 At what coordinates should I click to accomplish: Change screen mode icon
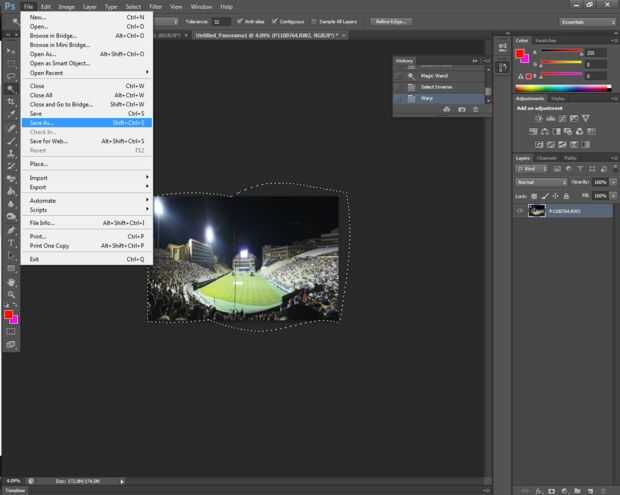pyautogui.click(x=11, y=345)
